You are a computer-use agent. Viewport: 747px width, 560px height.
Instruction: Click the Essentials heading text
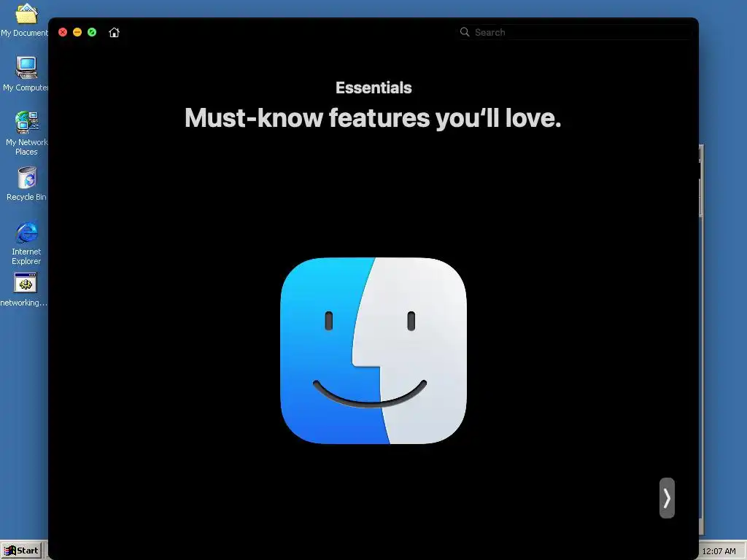(x=373, y=87)
